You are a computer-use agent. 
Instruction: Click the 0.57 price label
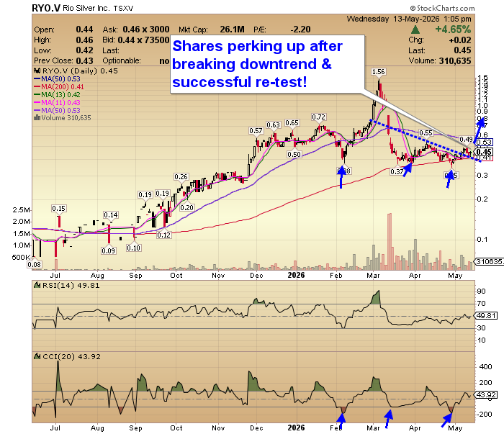(256, 131)
